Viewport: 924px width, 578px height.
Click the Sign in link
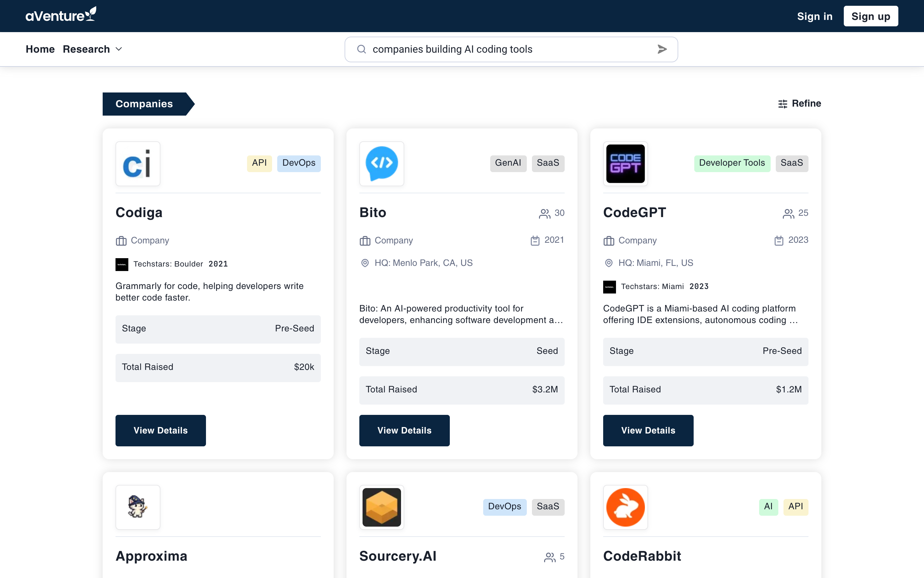coord(815,16)
